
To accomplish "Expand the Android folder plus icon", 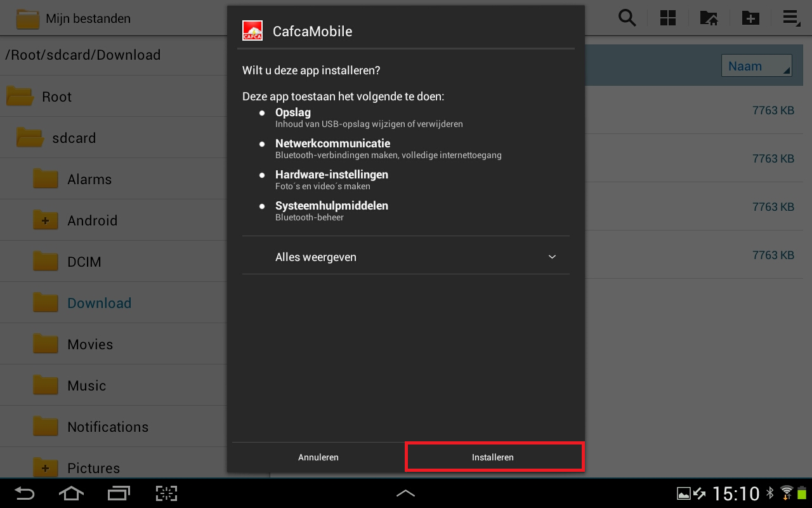I will click(45, 220).
